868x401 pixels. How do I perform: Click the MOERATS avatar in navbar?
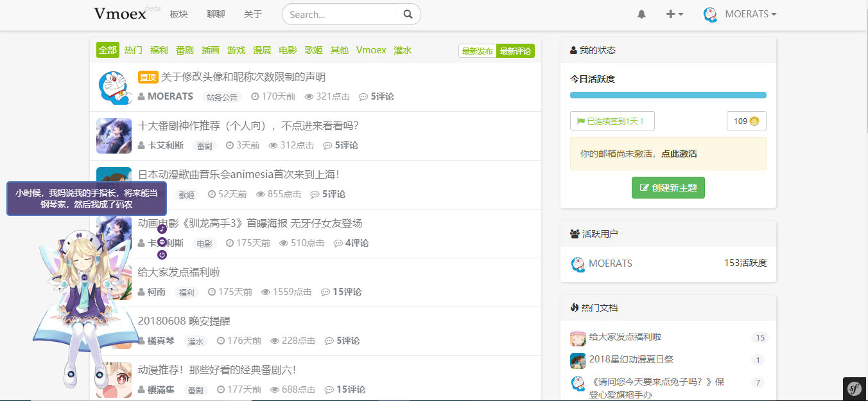[710, 14]
